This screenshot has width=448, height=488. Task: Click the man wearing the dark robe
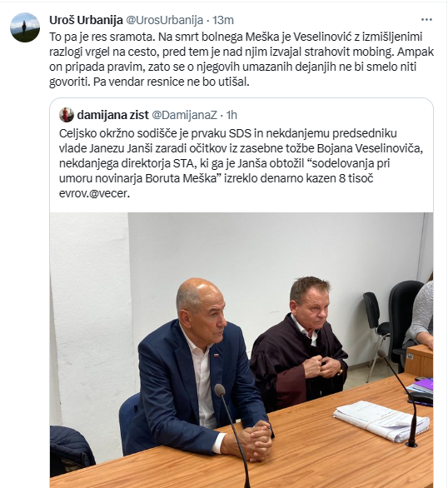click(x=299, y=342)
